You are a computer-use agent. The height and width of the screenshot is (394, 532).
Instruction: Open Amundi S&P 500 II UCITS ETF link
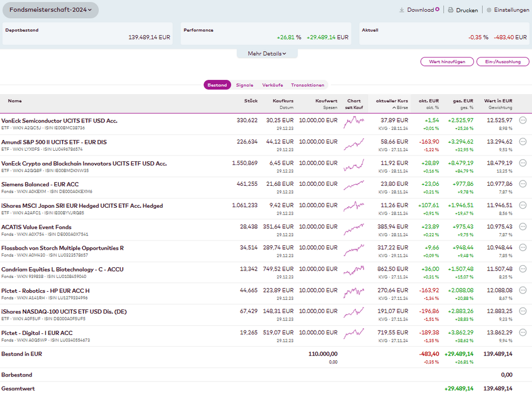(54, 142)
